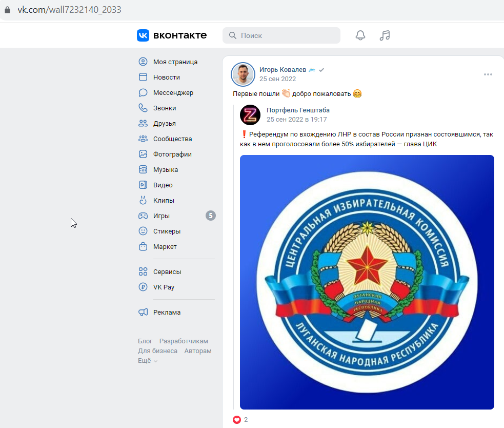This screenshot has width=504, height=428.
Task: Click the Маркет bag icon
Action: (143, 246)
